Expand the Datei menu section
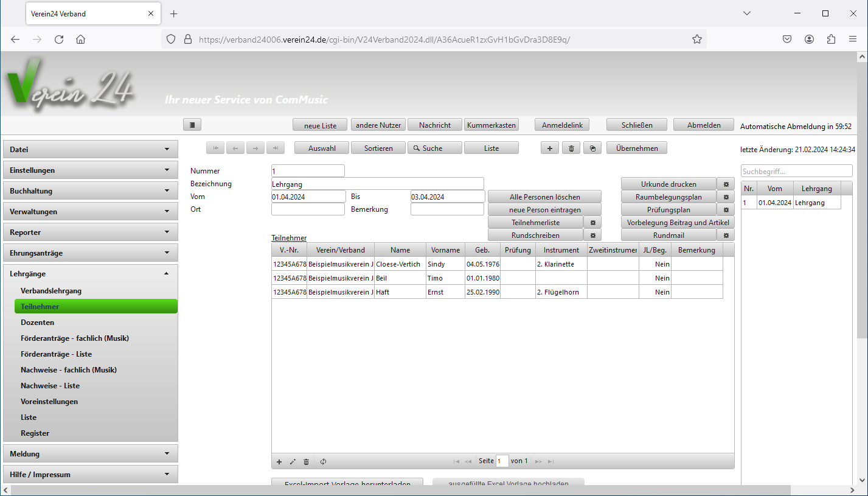 (91, 149)
